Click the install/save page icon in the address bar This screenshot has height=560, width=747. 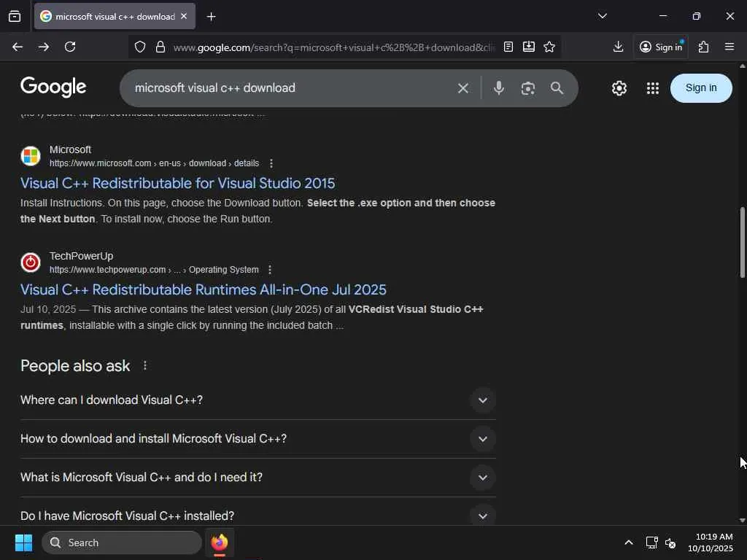[x=529, y=47]
